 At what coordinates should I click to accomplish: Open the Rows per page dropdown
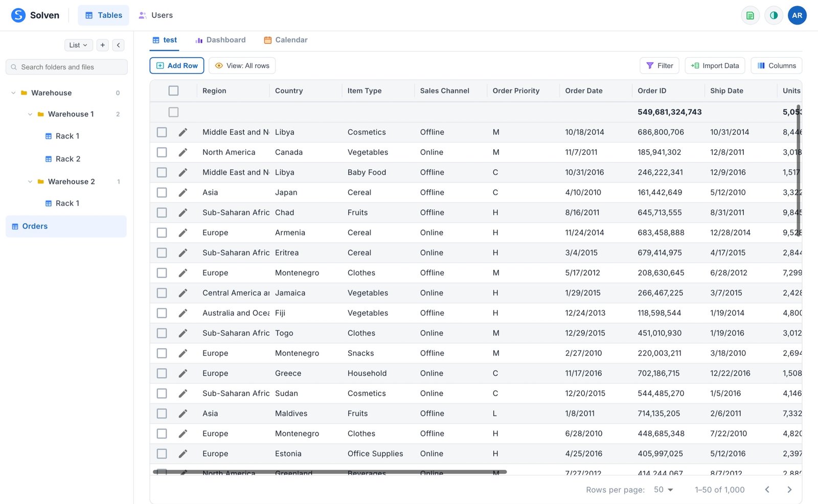pyautogui.click(x=664, y=490)
